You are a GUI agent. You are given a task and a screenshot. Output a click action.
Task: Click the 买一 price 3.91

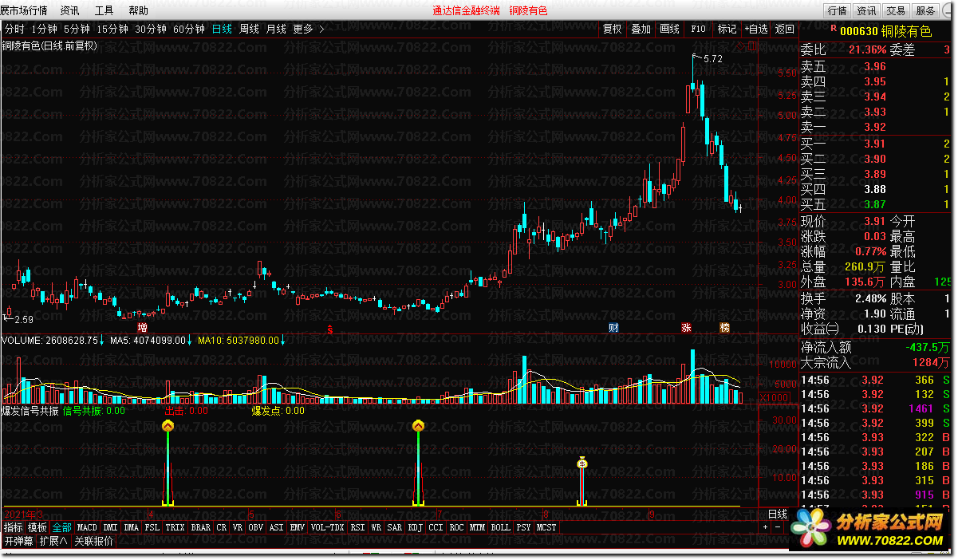pos(874,144)
